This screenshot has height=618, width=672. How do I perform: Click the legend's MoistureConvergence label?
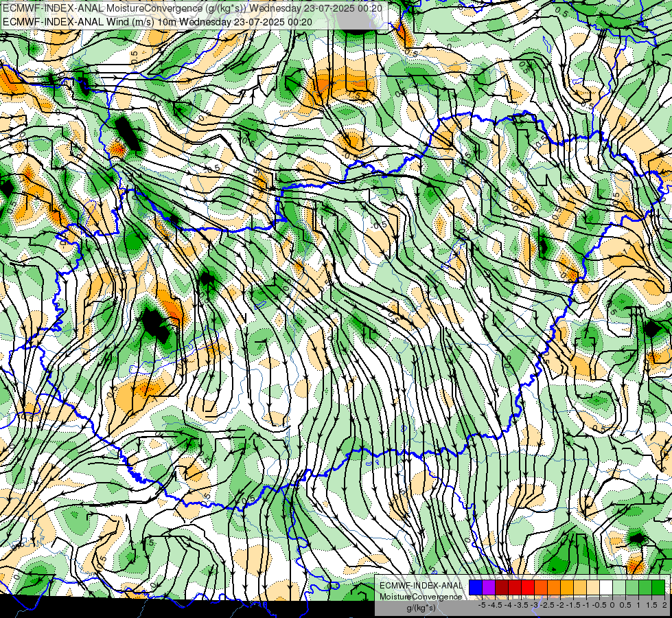coord(421,597)
